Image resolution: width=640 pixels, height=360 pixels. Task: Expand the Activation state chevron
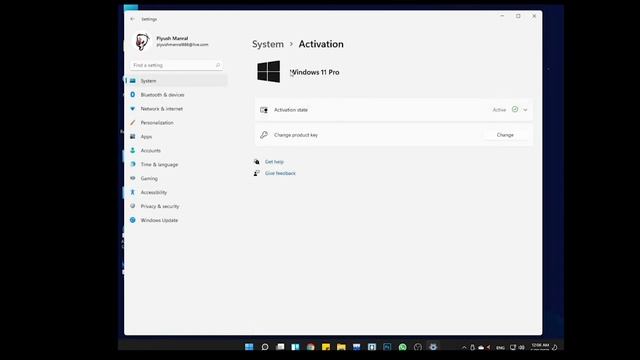coord(525,110)
